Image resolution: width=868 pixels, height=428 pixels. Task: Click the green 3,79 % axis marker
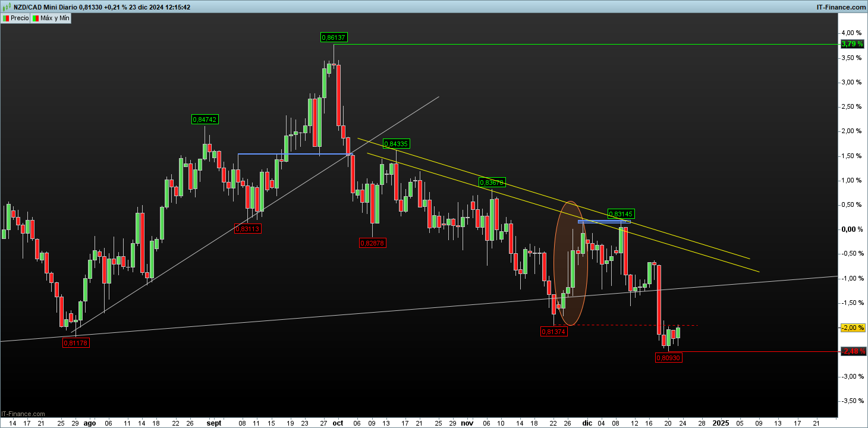click(x=853, y=44)
